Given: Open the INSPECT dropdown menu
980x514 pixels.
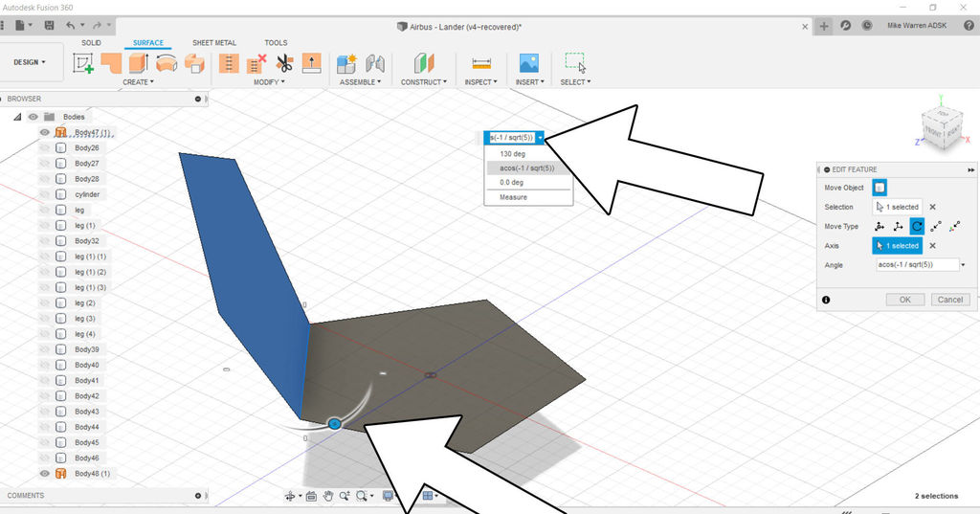Looking at the screenshot, I should [480, 82].
